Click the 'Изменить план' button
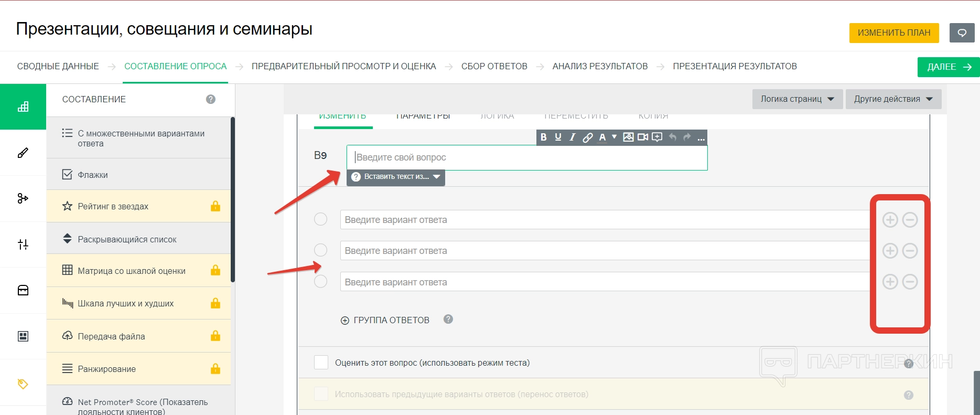This screenshot has width=980, height=415. 893,33
